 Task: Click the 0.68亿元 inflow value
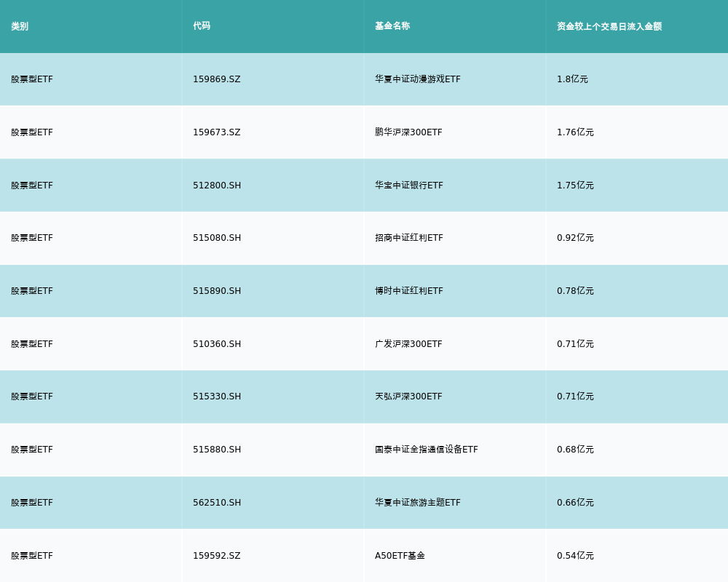575,450
